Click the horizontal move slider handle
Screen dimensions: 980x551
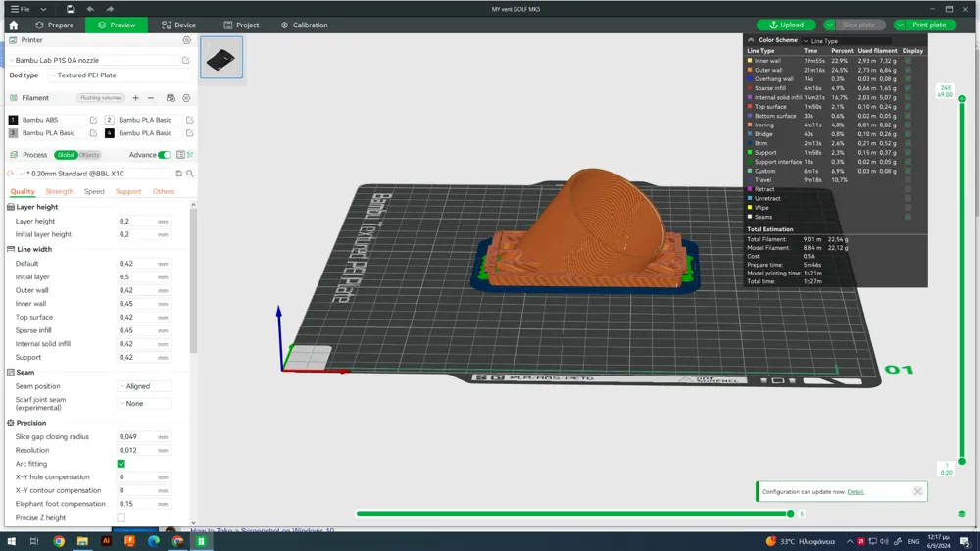[x=790, y=514]
